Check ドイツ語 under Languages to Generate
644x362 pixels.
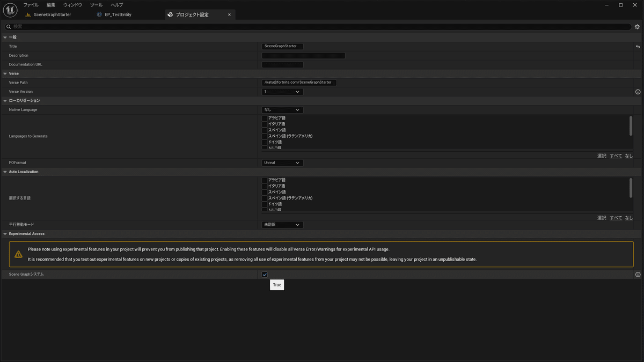[x=265, y=142]
